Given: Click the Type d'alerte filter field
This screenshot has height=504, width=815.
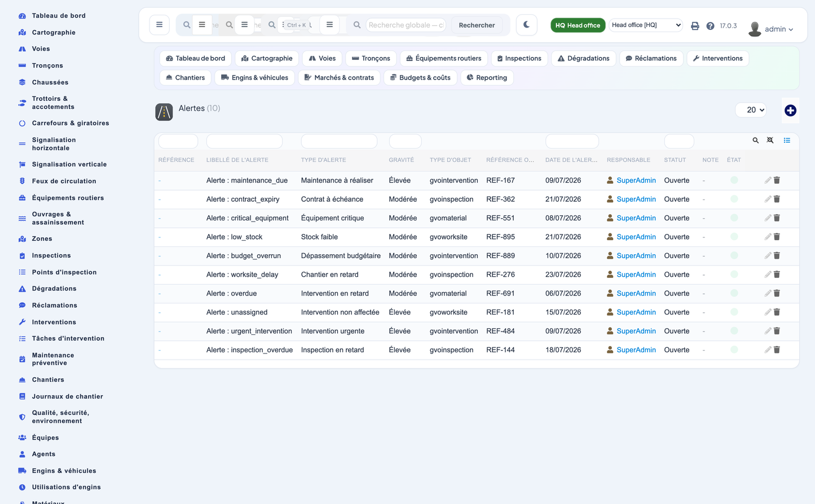Looking at the screenshot, I should pos(339,141).
